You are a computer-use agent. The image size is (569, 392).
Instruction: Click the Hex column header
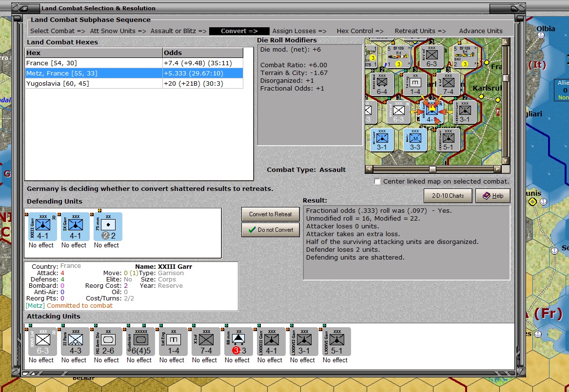coord(94,53)
